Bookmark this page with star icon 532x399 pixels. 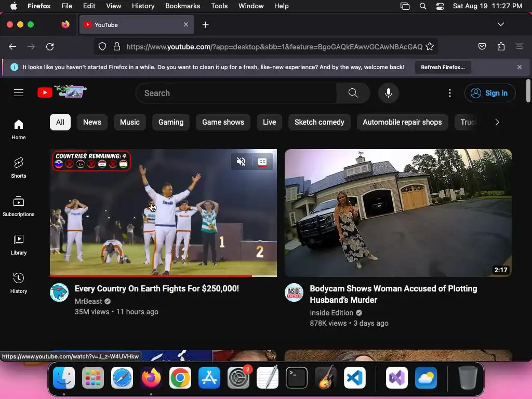point(430,46)
